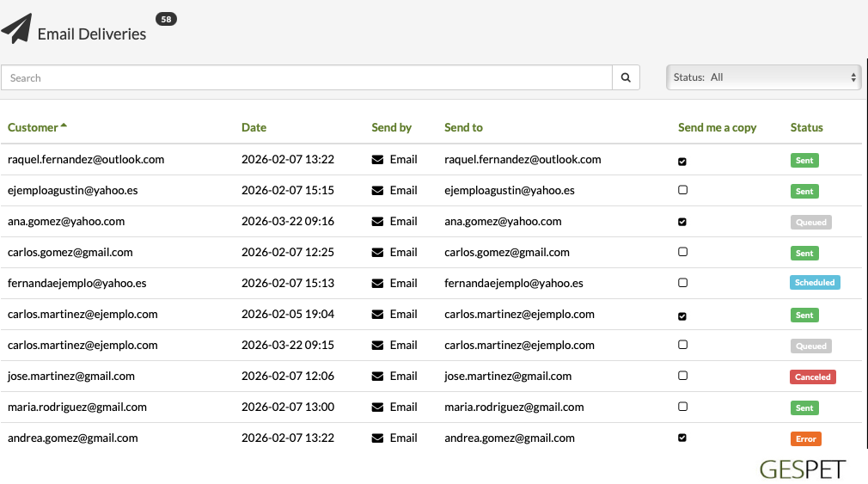
Task: Click the GESPET logo
Action: 803,469
